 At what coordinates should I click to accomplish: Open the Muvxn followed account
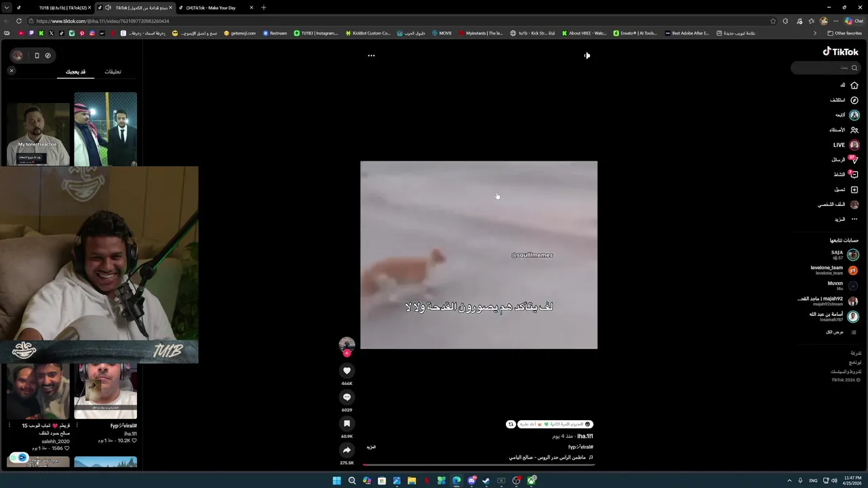(843, 286)
